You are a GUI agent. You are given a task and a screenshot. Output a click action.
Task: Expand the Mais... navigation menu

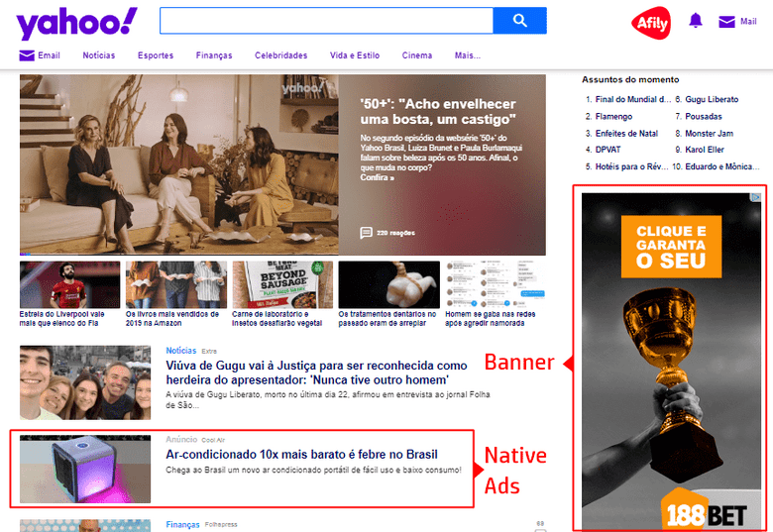coord(468,55)
